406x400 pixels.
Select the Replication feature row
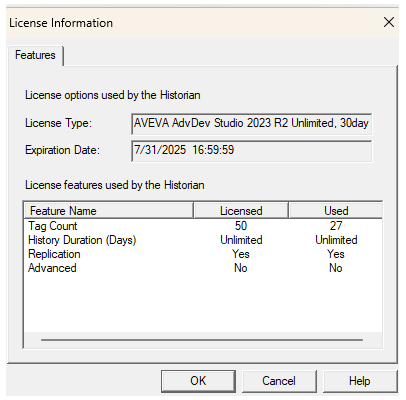[x=203, y=254]
